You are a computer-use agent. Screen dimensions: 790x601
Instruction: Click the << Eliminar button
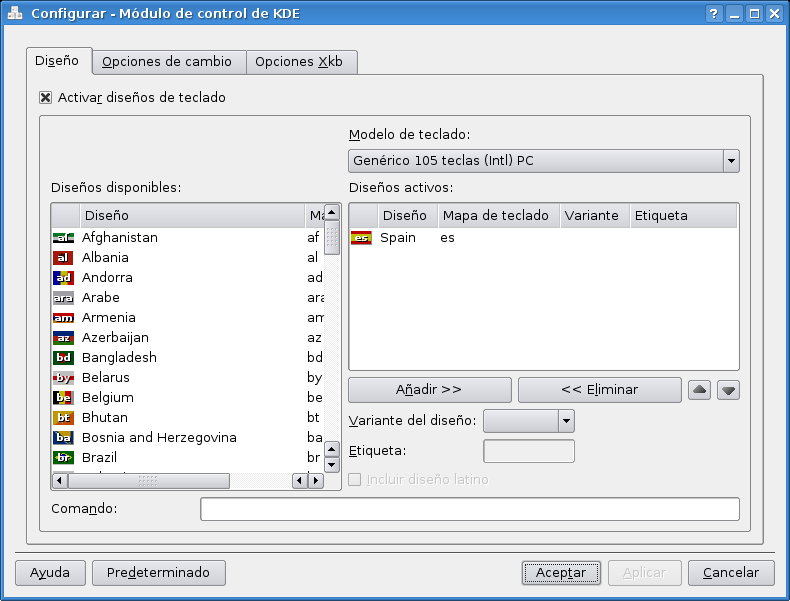(x=599, y=390)
